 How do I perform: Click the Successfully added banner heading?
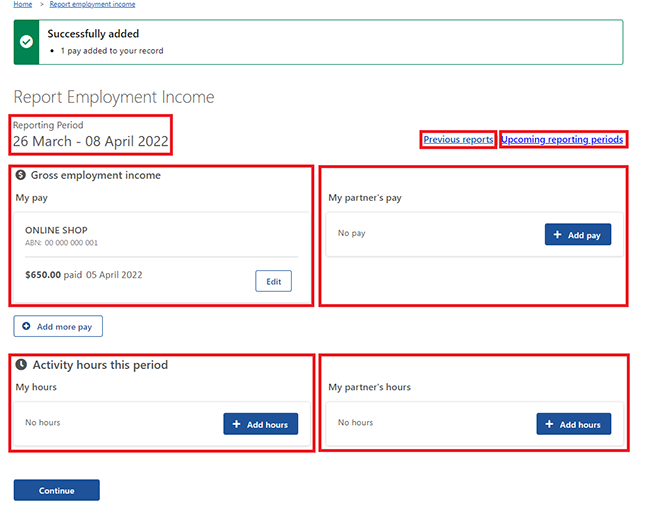93,34
